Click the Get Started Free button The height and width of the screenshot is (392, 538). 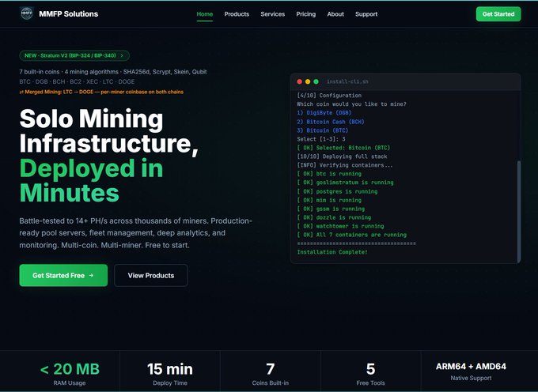point(63,275)
